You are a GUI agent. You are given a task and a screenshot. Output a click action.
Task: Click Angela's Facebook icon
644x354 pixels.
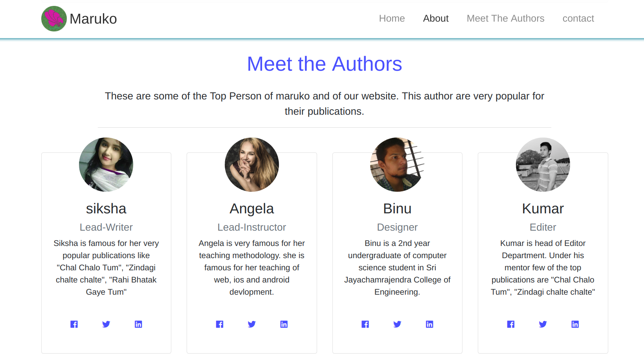click(x=220, y=324)
